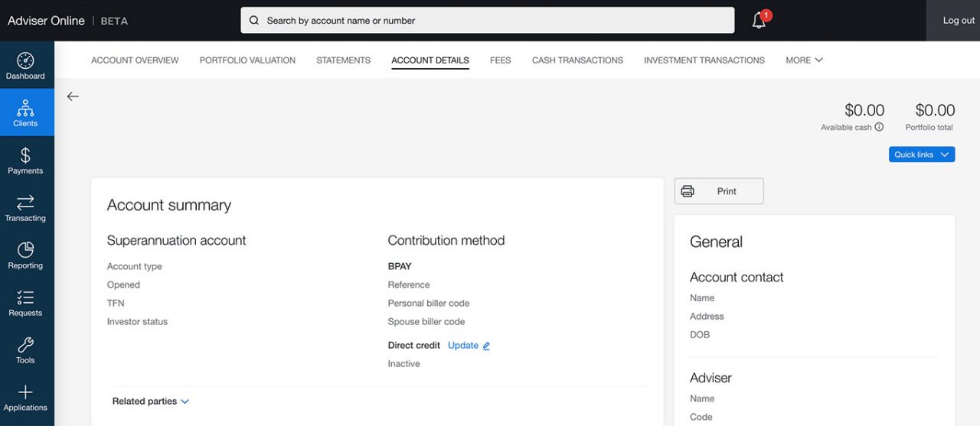Expand the Related parties section
This screenshot has height=426, width=980.
click(151, 401)
